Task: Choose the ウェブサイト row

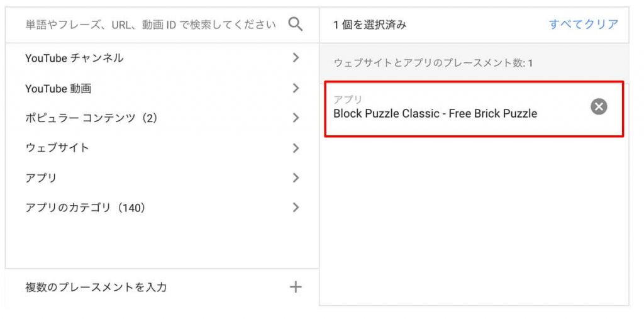Action: tap(162, 148)
